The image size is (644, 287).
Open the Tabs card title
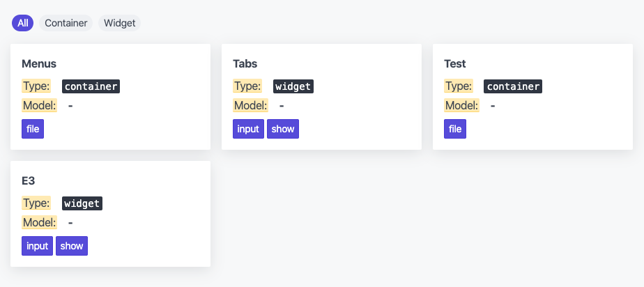245,63
